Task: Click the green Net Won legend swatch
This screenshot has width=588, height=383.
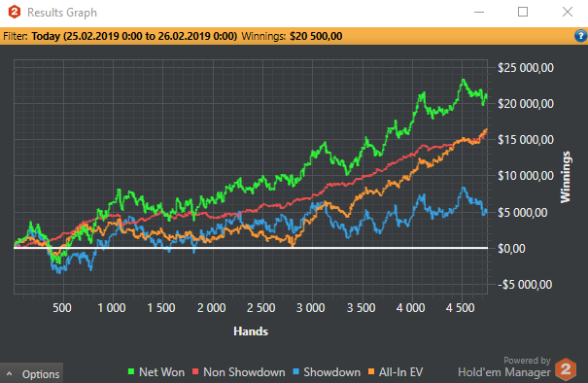Action: [131, 371]
